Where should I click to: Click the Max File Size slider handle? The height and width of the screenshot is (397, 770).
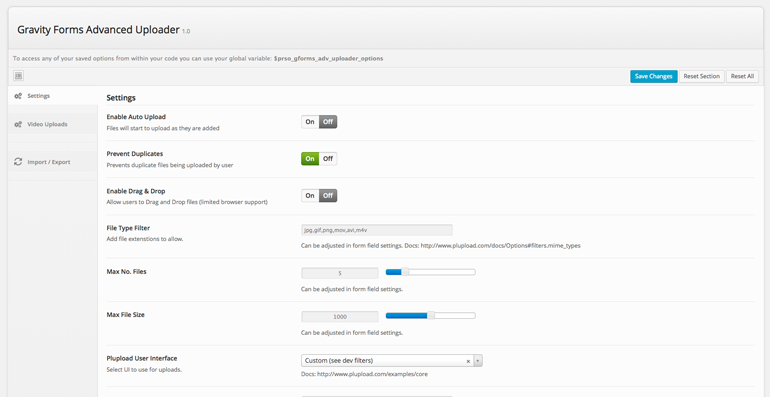click(431, 315)
